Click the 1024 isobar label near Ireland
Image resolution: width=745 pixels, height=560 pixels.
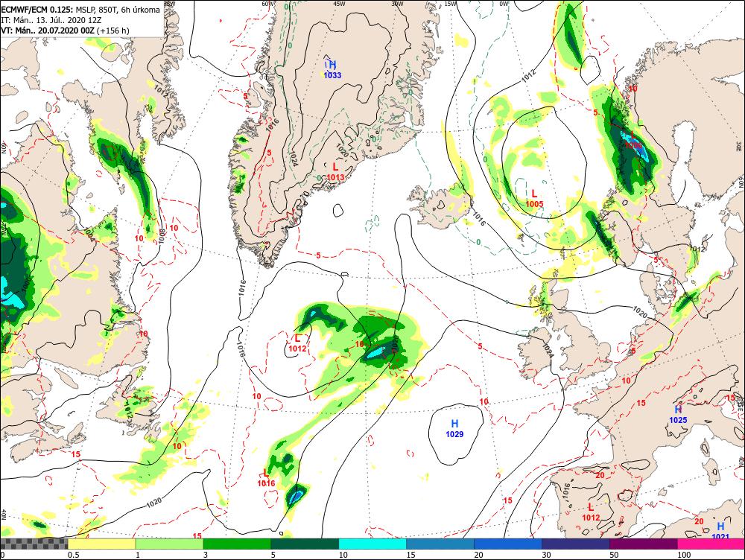click(548, 351)
